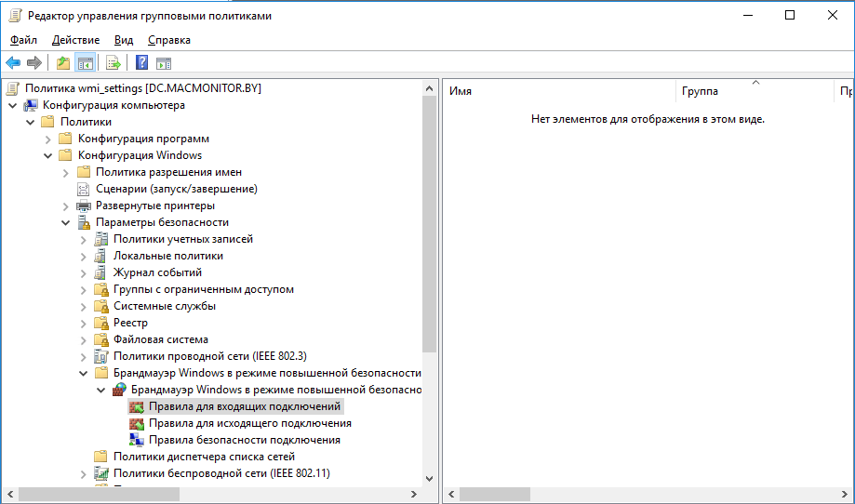Collapse the Конфигурация Windows node
Screen dimensions: 855x504
(x=47, y=155)
